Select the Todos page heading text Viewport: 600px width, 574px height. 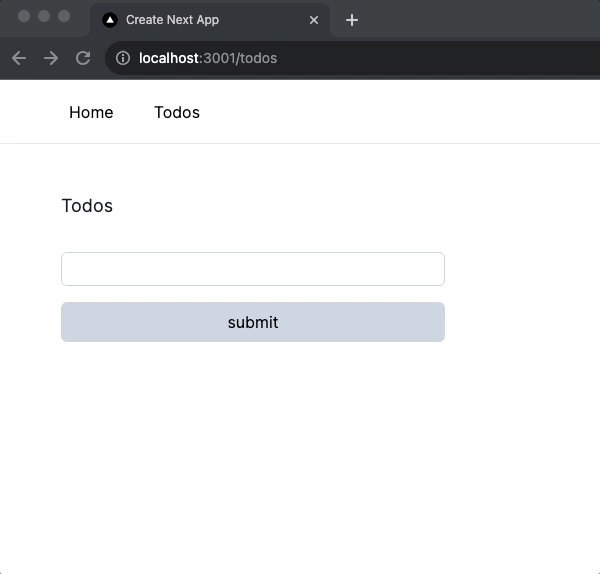tap(87, 206)
